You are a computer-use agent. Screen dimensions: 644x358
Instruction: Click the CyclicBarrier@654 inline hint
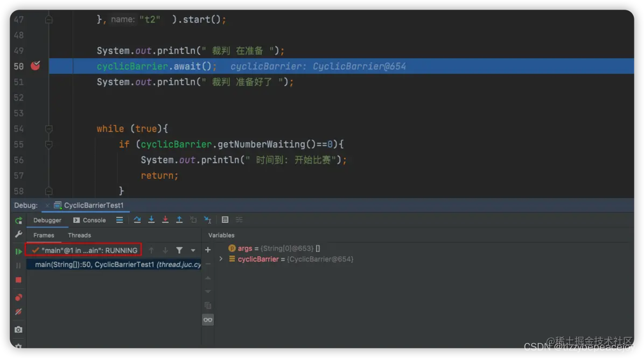(x=359, y=66)
